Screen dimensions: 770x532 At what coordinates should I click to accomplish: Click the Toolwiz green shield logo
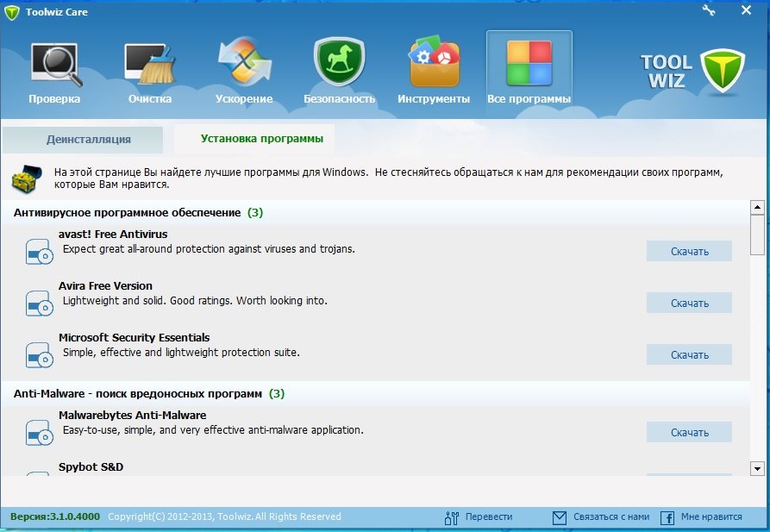pos(722,71)
